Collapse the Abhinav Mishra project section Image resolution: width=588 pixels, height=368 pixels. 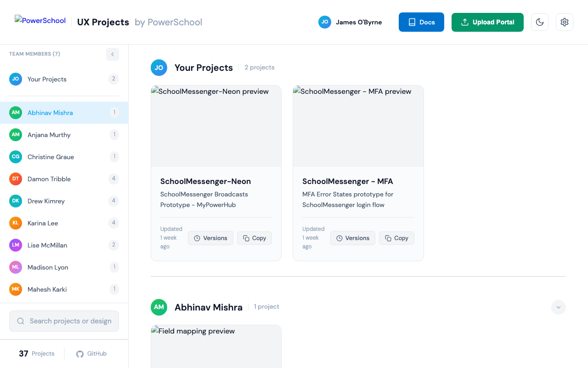tap(558, 307)
